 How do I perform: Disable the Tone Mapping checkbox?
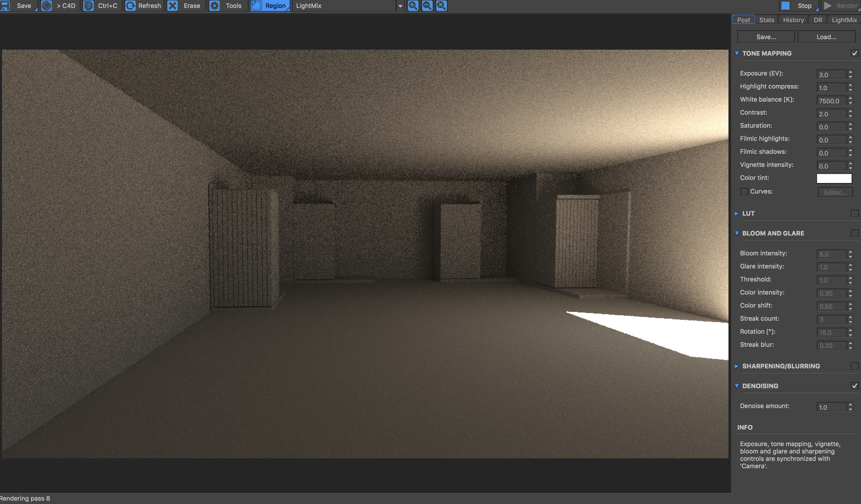coord(854,53)
